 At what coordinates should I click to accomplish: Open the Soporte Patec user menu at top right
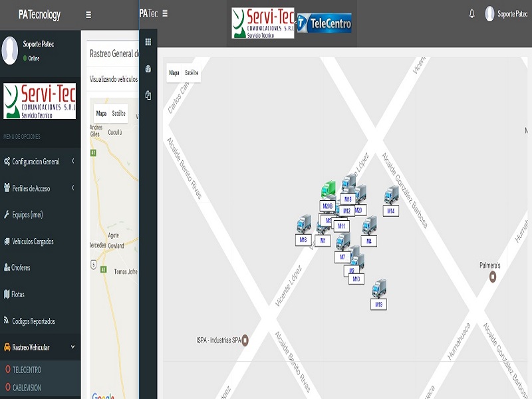[x=507, y=14]
